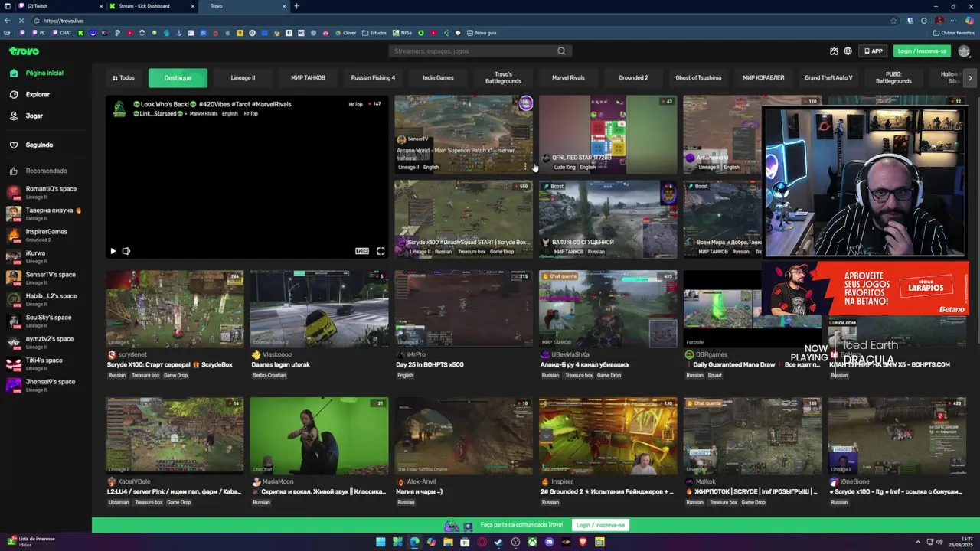Mute the featured stream player

126,251
